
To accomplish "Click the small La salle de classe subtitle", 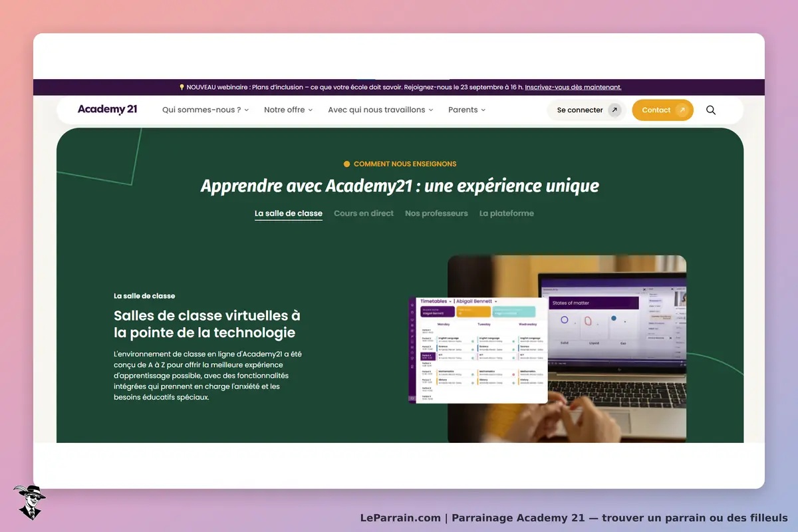I will pos(144,296).
